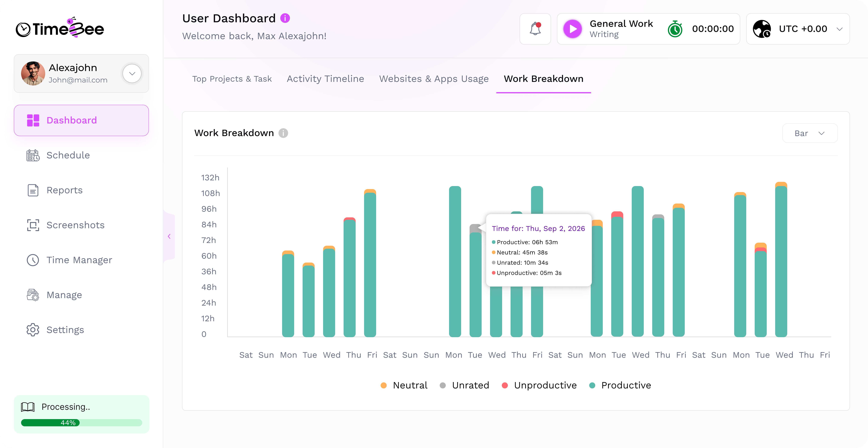Viewport: 868px width, 448px height.
Task: Open Time Manager in the sidebar
Action: point(81,260)
